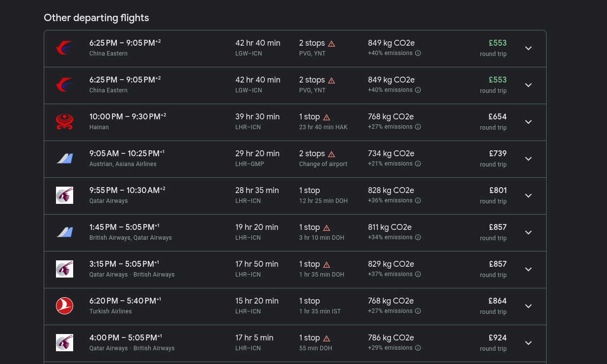Viewport: 607px width, 364px height.
Task: Expand the £739 Austrian, Asiana flight
Action: click(x=528, y=159)
